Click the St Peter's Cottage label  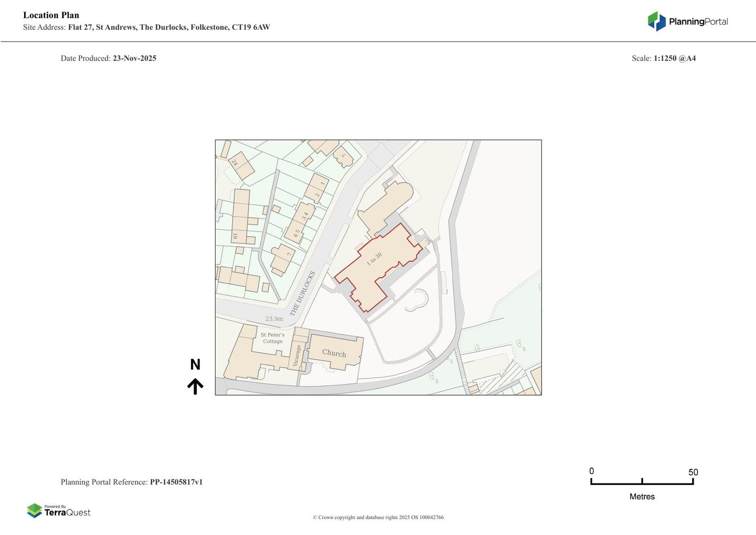point(273,338)
